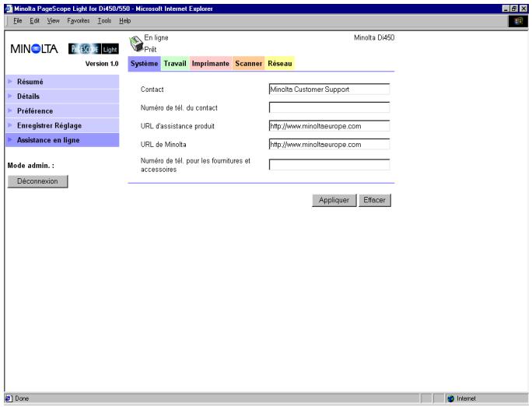Switch to the Réseau tab
This screenshot has height=407, width=532.
pyautogui.click(x=280, y=64)
